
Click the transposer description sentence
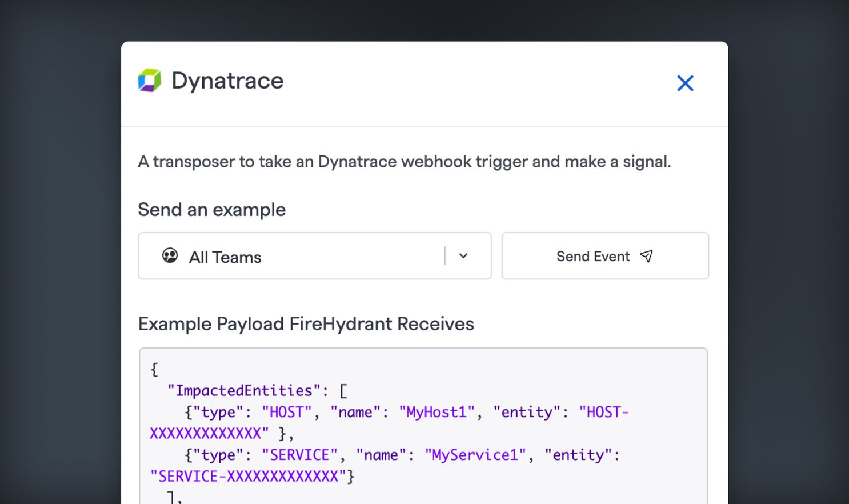pyautogui.click(x=405, y=162)
